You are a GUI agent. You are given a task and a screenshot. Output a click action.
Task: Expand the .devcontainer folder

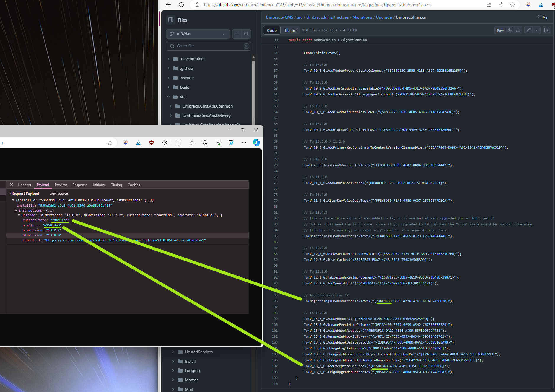click(x=168, y=59)
